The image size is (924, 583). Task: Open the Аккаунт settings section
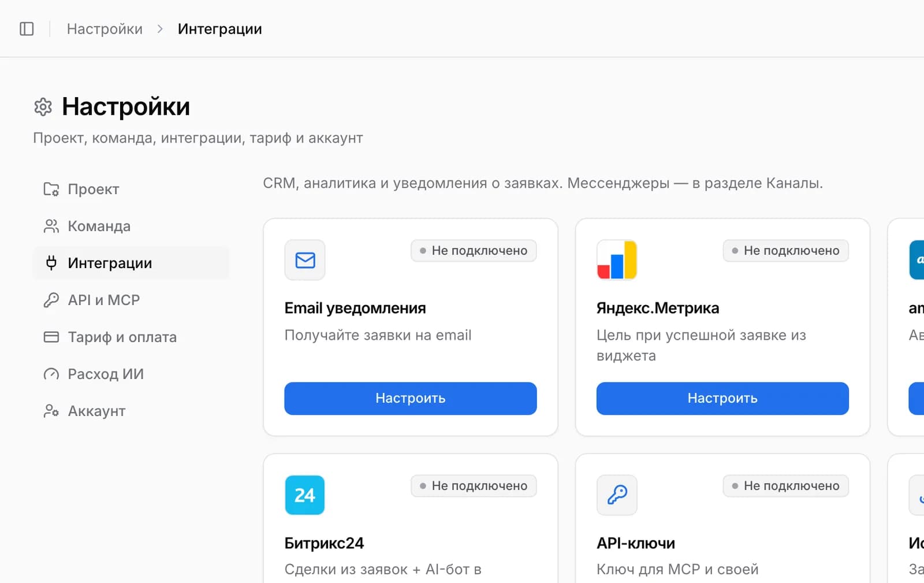pyautogui.click(x=131, y=411)
